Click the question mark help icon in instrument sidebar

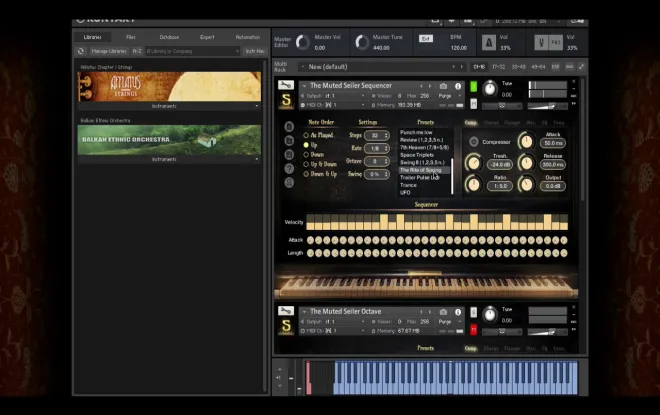pos(289,168)
